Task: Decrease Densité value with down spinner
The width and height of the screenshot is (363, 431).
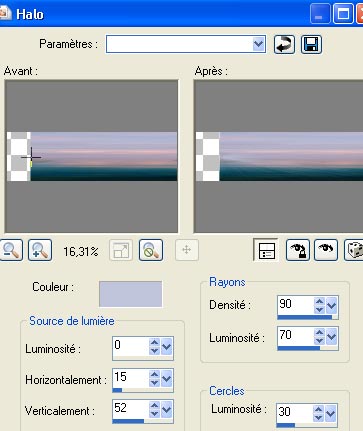Action: [319, 309]
